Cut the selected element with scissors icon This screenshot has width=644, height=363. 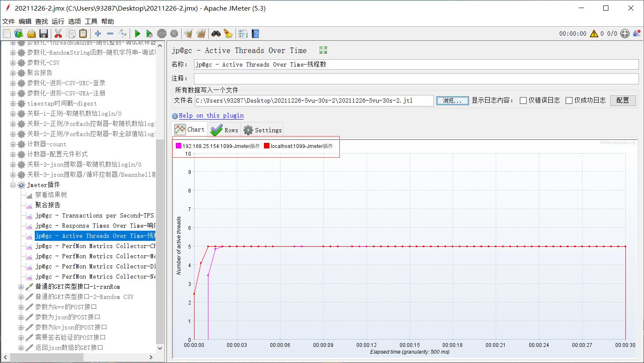[x=58, y=34]
